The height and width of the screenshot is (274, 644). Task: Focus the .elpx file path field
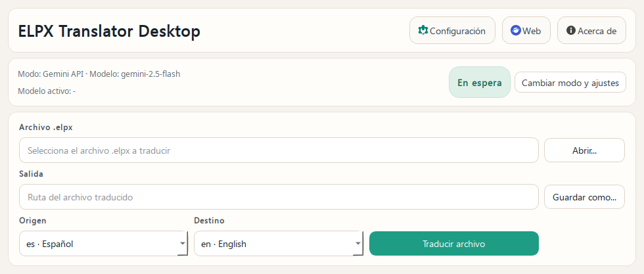(279, 150)
